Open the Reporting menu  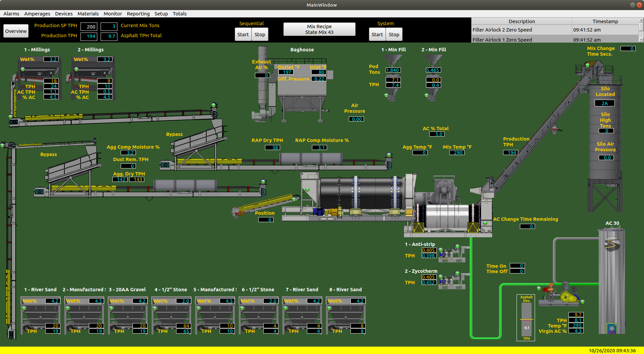pyautogui.click(x=138, y=14)
